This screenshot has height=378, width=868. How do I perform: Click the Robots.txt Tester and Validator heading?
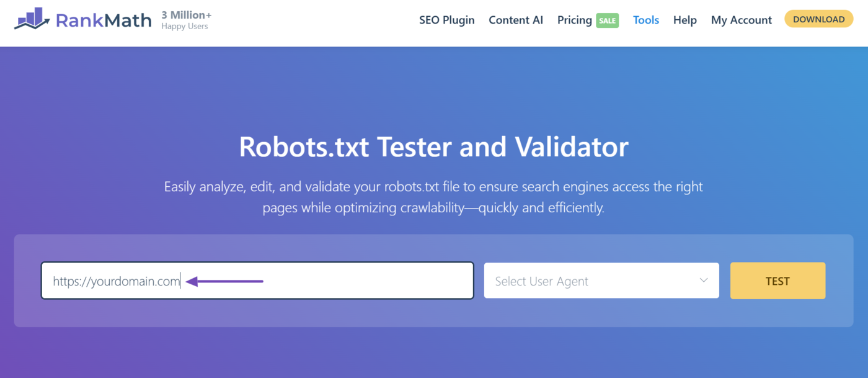[434, 147]
